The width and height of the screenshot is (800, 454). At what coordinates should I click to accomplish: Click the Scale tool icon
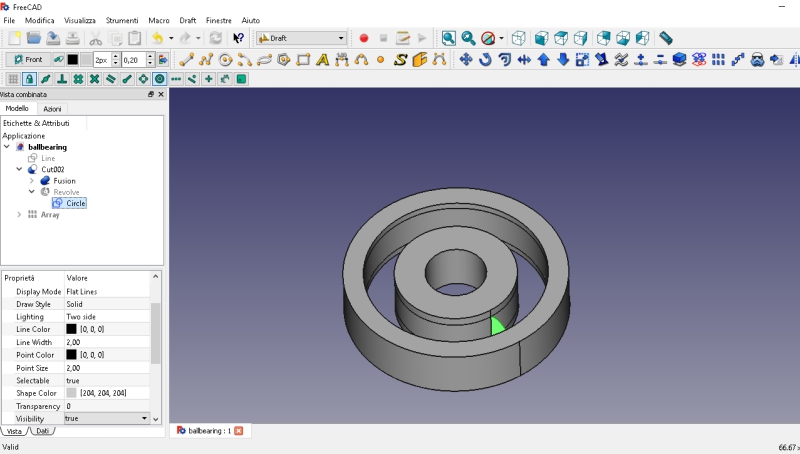pos(582,60)
